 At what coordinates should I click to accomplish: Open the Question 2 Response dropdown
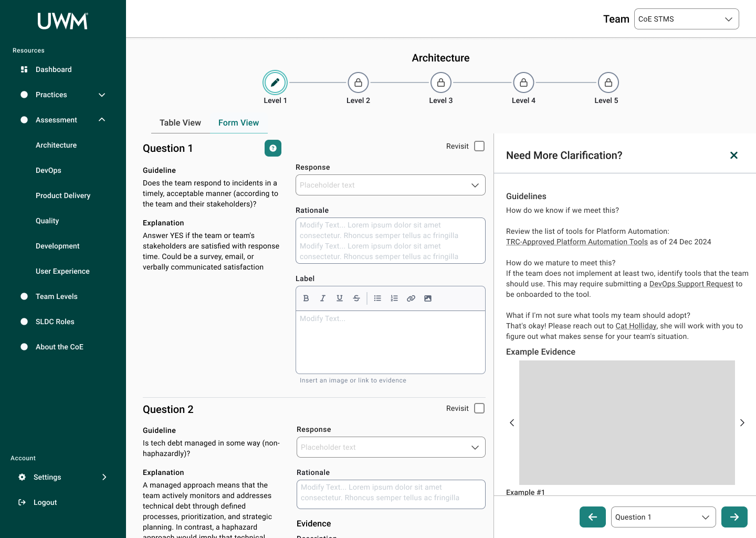[x=391, y=447]
